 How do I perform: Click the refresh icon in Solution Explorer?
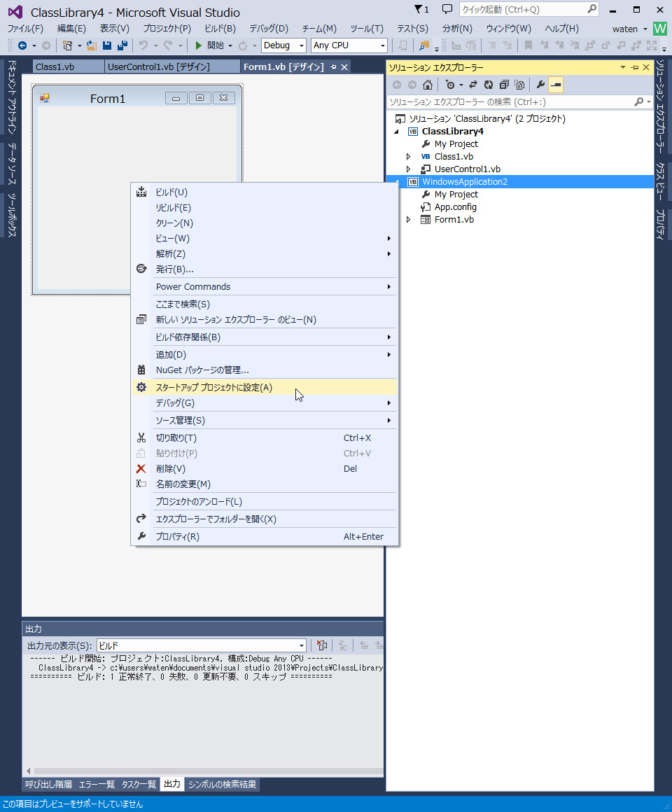pos(488,85)
